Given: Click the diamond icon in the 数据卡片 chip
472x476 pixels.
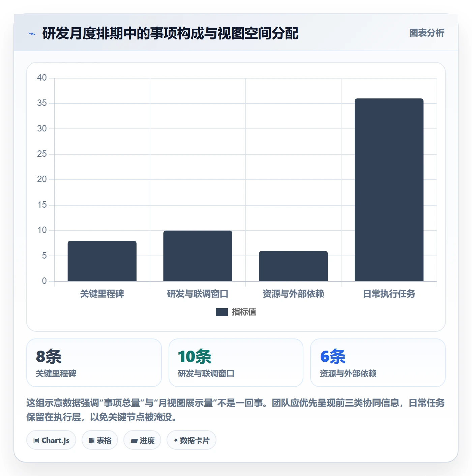Looking at the screenshot, I should [x=176, y=440].
